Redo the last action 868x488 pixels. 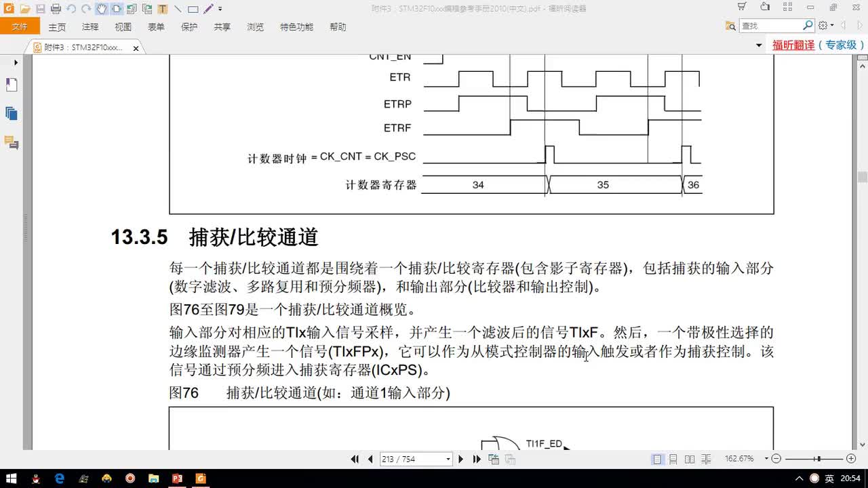86,9
